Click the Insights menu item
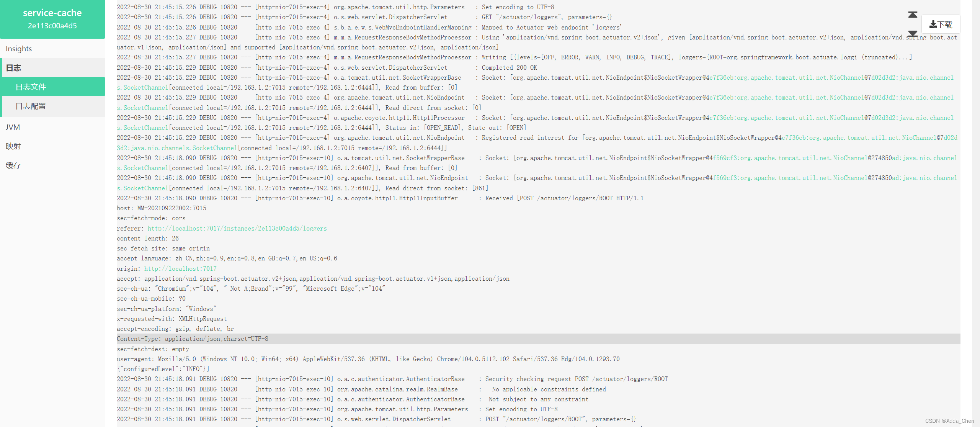Image resolution: width=980 pixels, height=427 pixels. tap(20, 48)
